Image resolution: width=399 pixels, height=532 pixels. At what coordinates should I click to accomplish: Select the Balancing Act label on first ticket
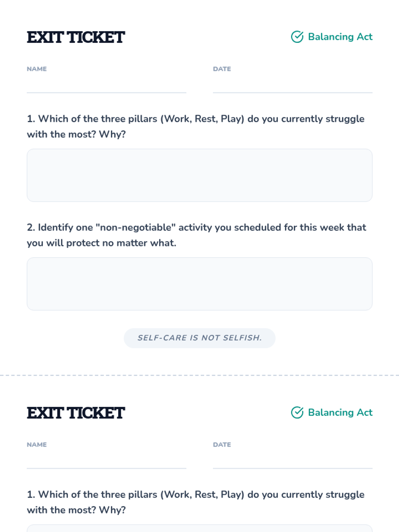click(x=340, y=37)
